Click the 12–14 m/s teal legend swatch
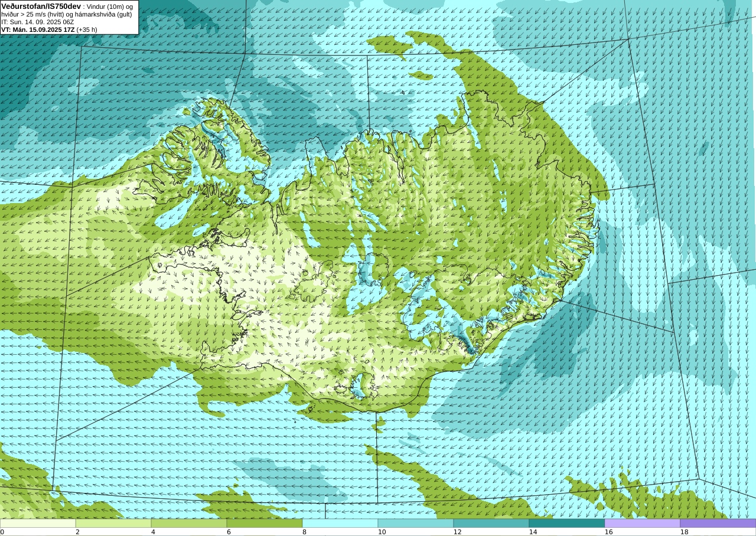This screenshot has height=536, width=756. point(491,523)
